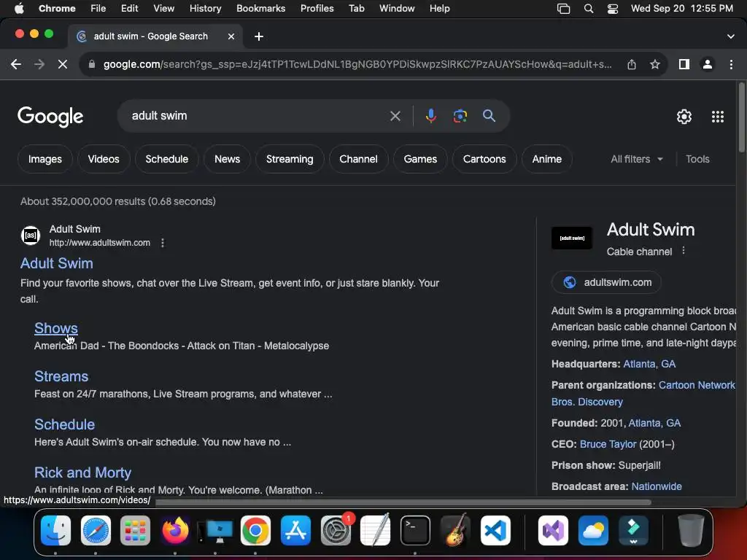This screenshot has height=560, width=747.
Task: Open the Google apps grid
Action: [718, 117]
